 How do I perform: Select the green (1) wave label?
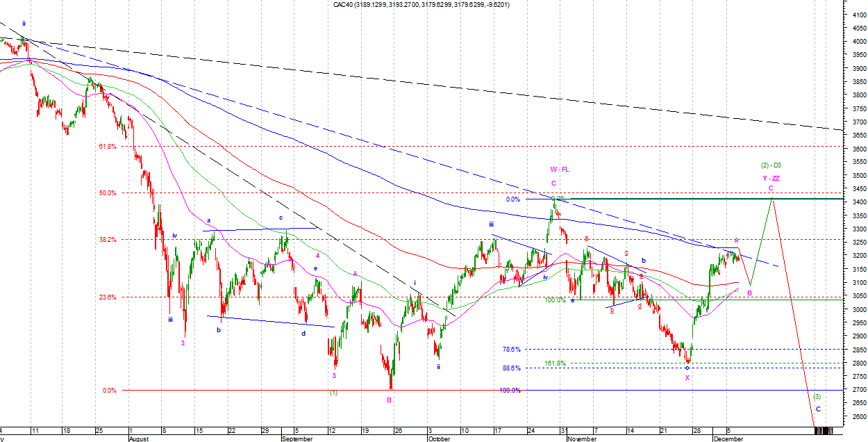(x=333, y=393)
